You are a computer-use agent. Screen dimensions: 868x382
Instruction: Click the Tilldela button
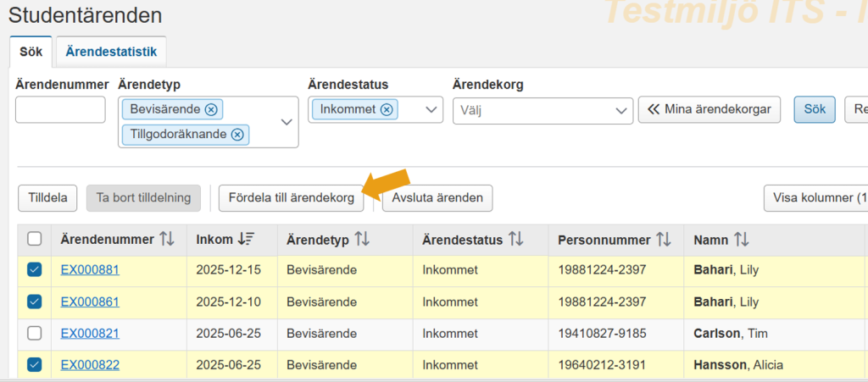click(47, 198)
